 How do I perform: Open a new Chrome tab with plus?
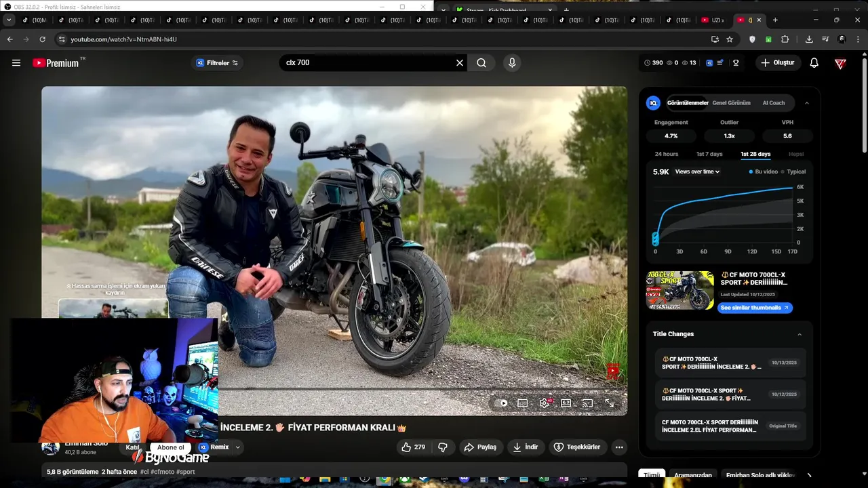(x=775, y=20)
